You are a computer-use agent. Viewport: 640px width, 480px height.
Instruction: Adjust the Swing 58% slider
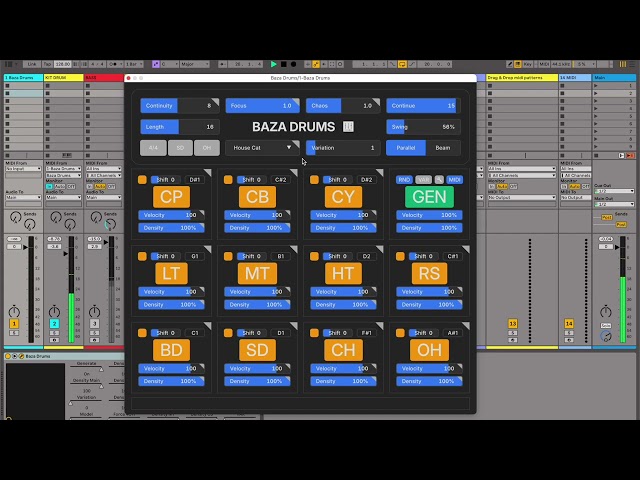click(423, 127)
